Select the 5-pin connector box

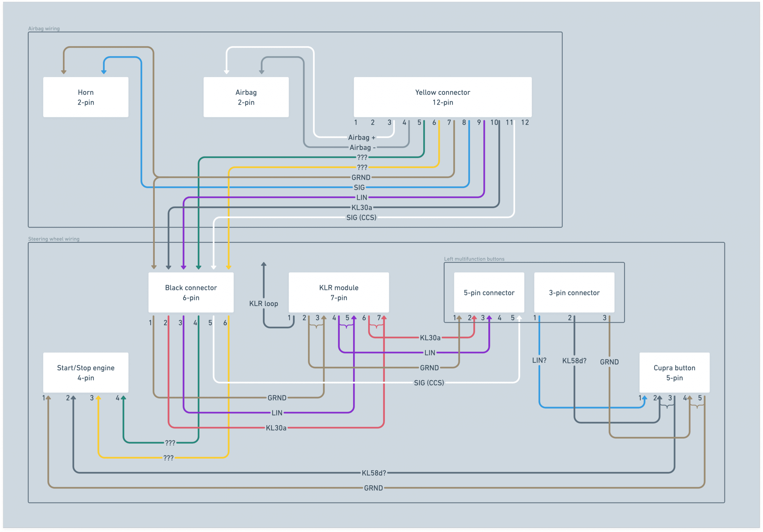pyautogui.click(x=489, y=293)
